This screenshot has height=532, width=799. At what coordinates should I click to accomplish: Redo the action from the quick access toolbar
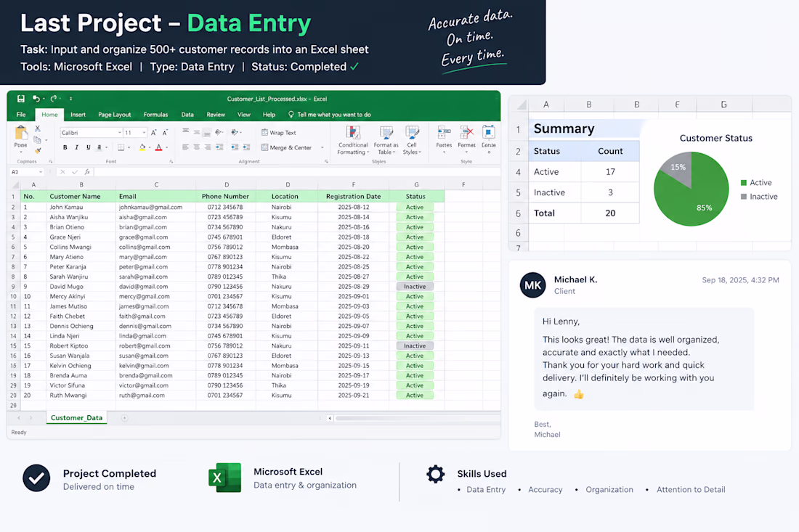tap(54, 99)
